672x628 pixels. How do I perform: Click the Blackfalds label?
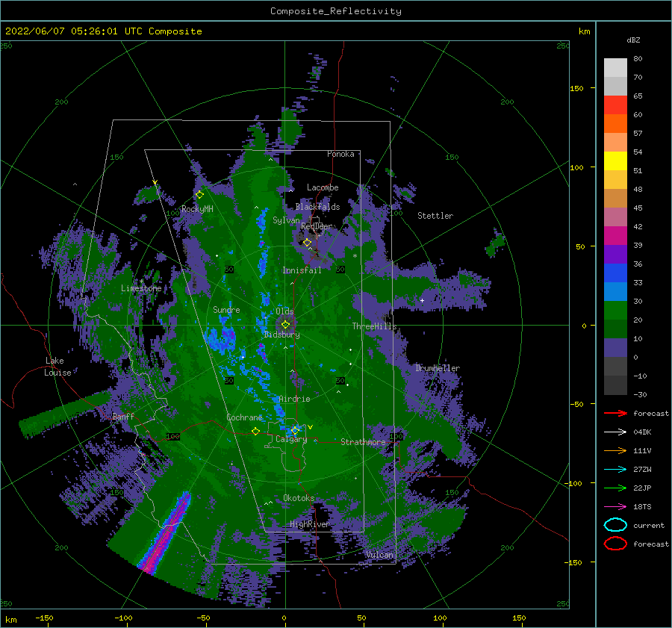(x=317, y=207)
